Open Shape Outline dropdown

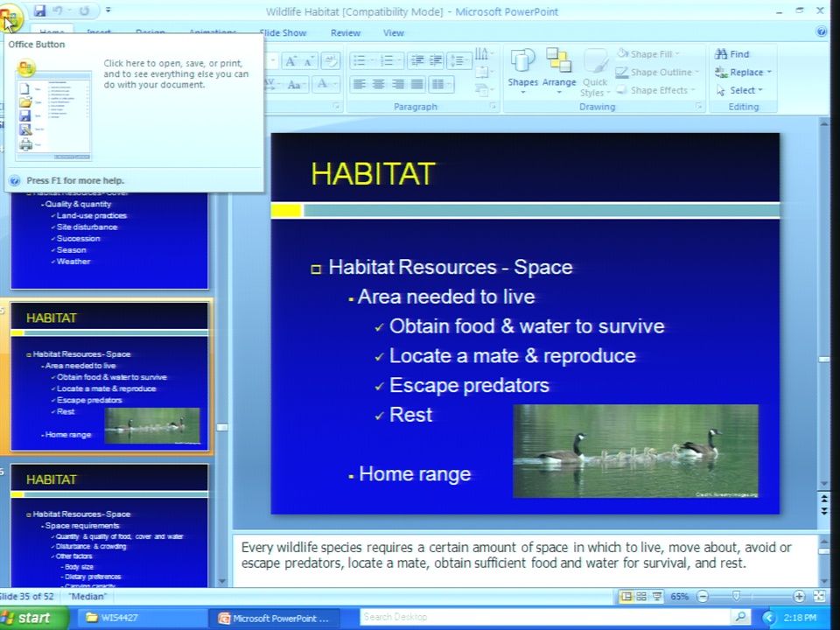coord(658,72)
